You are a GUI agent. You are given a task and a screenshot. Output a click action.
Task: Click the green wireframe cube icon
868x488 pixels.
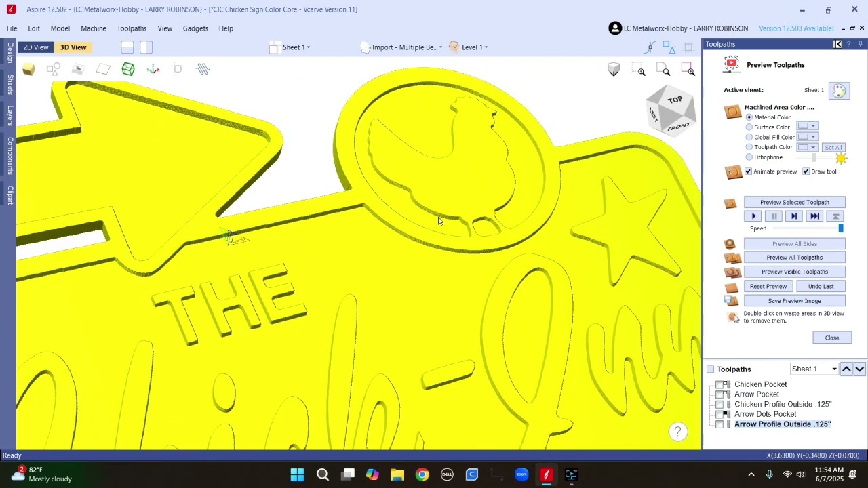click(128, 69)
